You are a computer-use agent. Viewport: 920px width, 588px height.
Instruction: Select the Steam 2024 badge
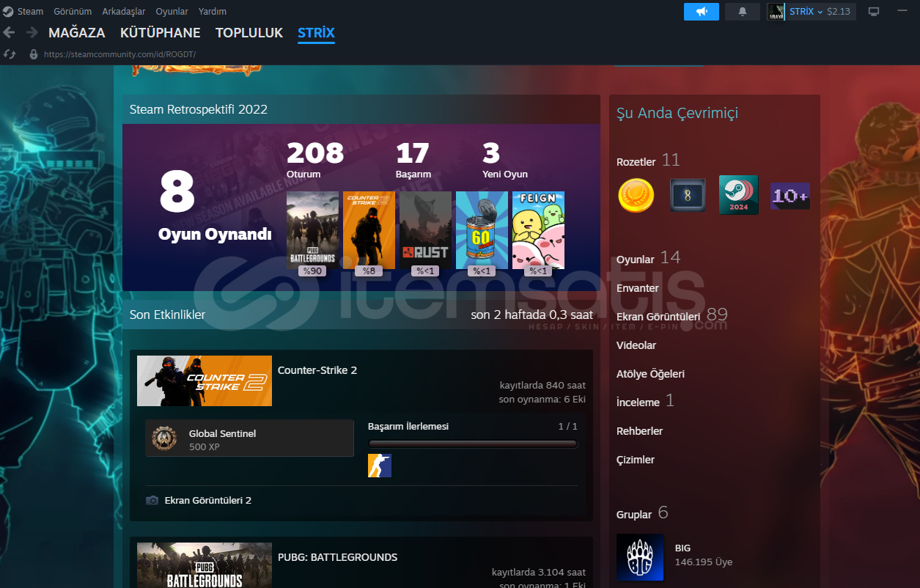tap(738, 196)
